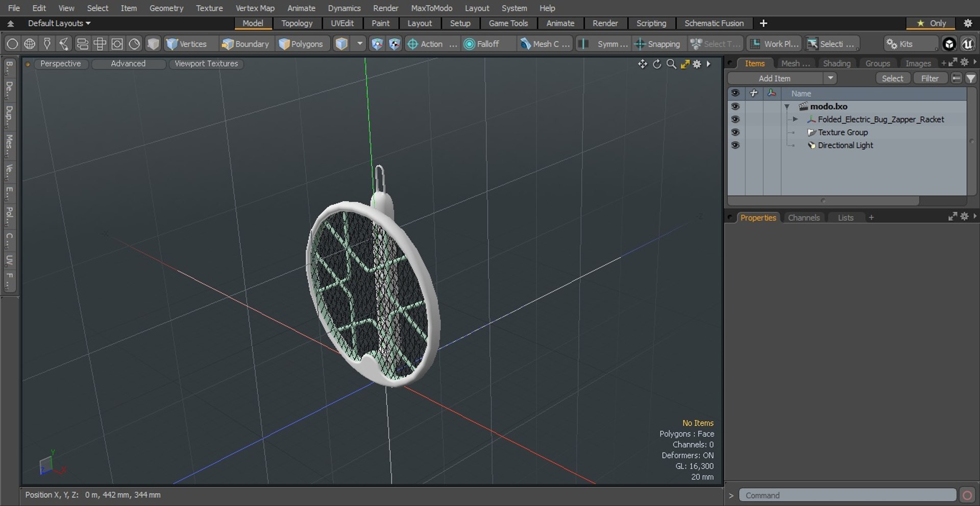This screenshot has height=506, width=980.
Task: Click the Falloff tool icon
Action: (x=469, y=44)
